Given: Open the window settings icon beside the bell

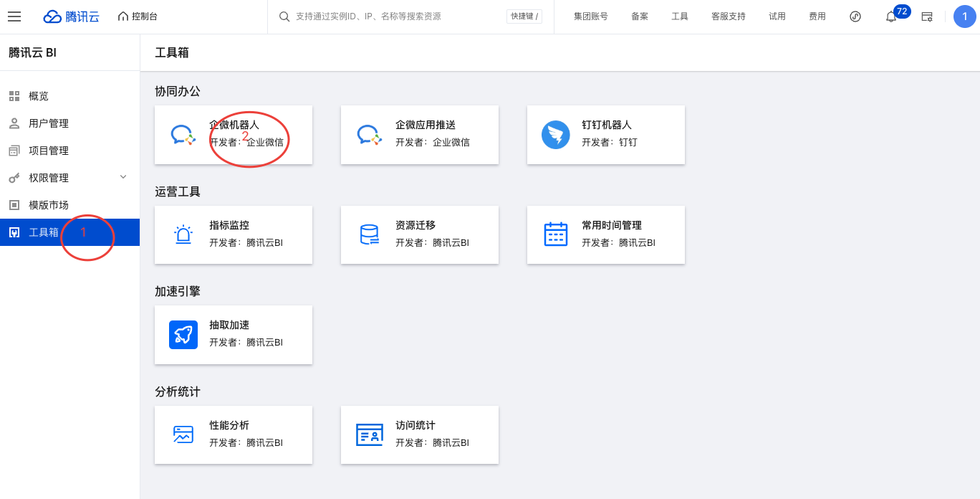Looking at the screenshot, I should coord(927,16).
